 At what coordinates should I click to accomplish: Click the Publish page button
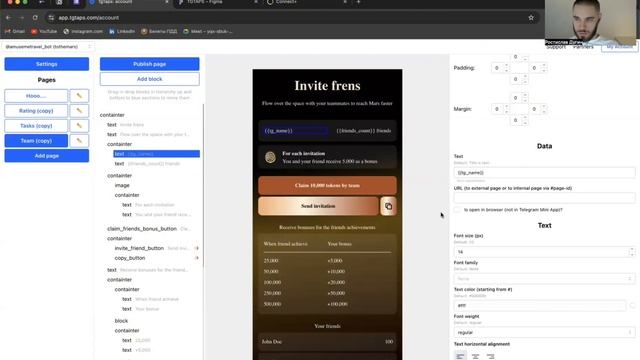pos(149,64)
